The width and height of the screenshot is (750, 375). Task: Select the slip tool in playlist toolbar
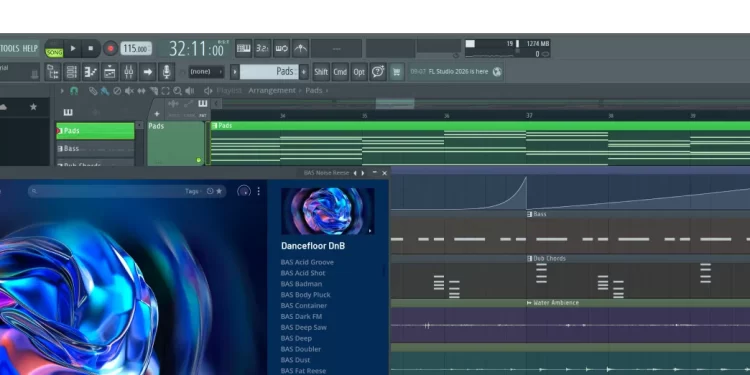tap(141, 90)
